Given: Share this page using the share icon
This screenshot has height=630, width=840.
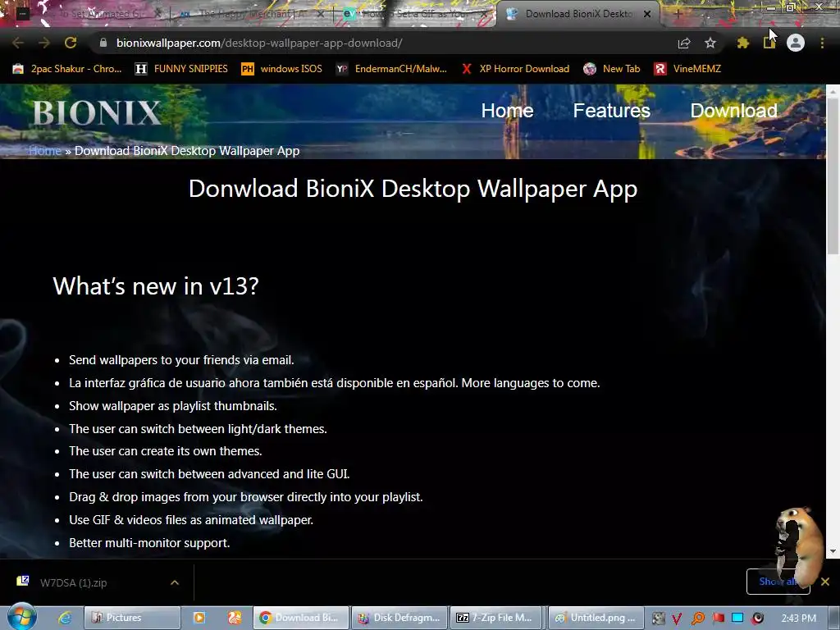Looking at the screenshot, I should click(x=684, y=43).
